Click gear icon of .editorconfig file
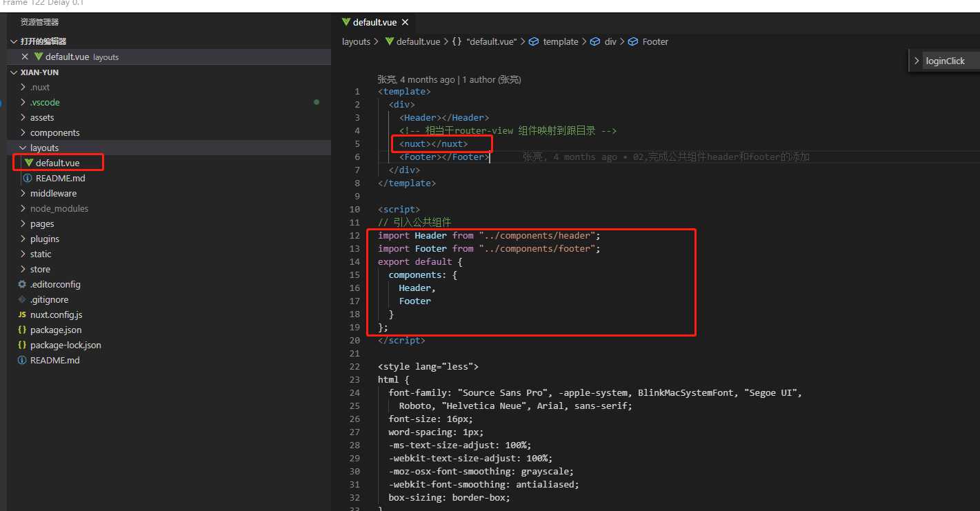Screen dimensions: 980x511 22,284
